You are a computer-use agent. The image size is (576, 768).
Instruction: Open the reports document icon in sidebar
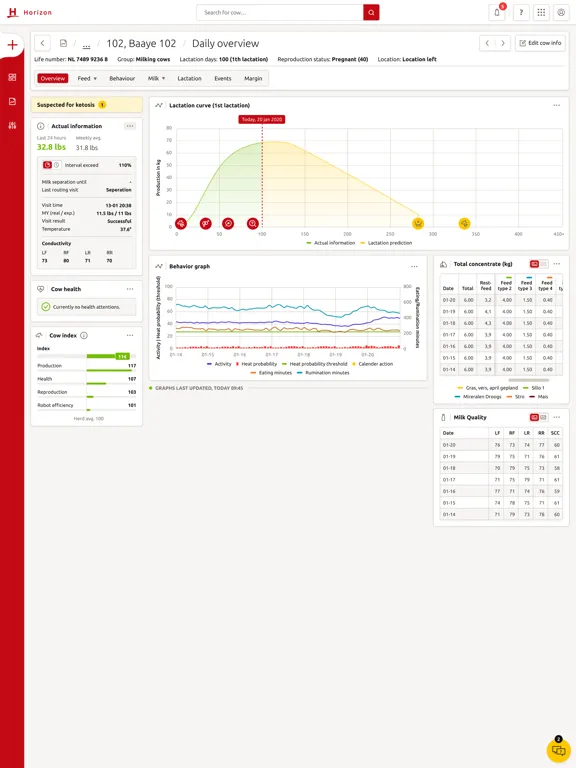pos(12,101)
